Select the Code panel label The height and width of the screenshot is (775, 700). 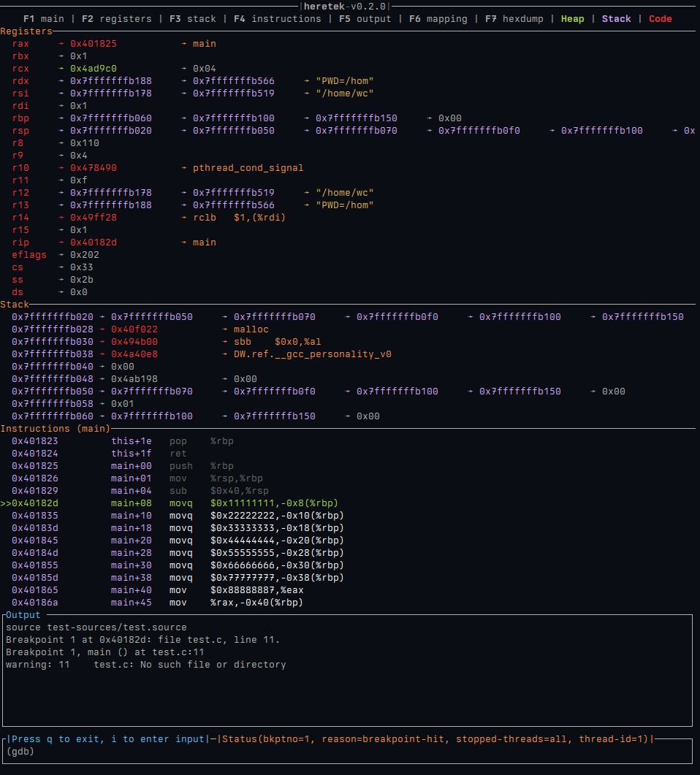660,19
